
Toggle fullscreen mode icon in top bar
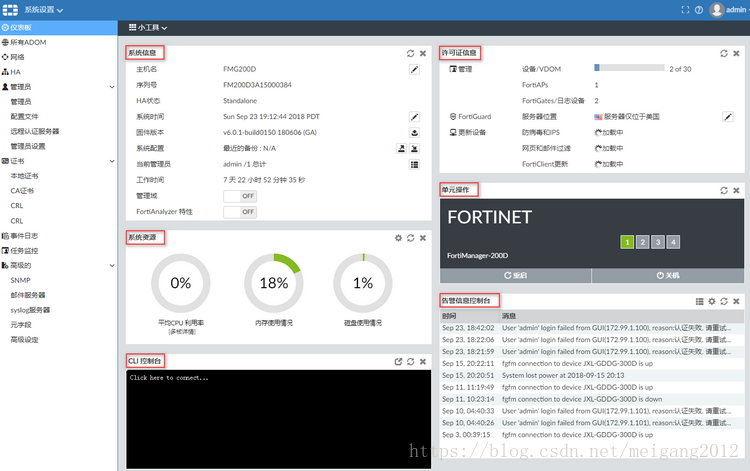pyautogui.click(x=685, y=10)
